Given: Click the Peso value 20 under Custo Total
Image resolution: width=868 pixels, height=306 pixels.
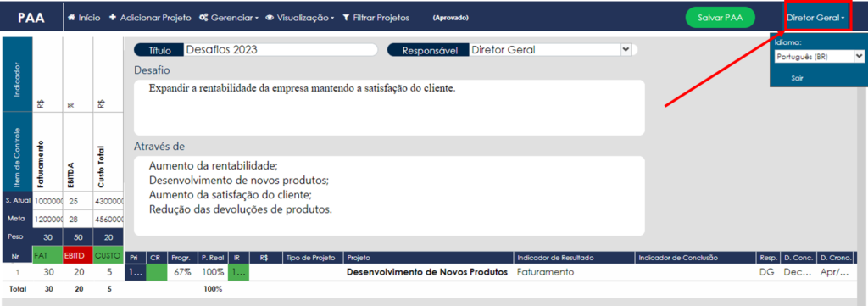Looking at the screenshot, I should (x=108, y=236).
